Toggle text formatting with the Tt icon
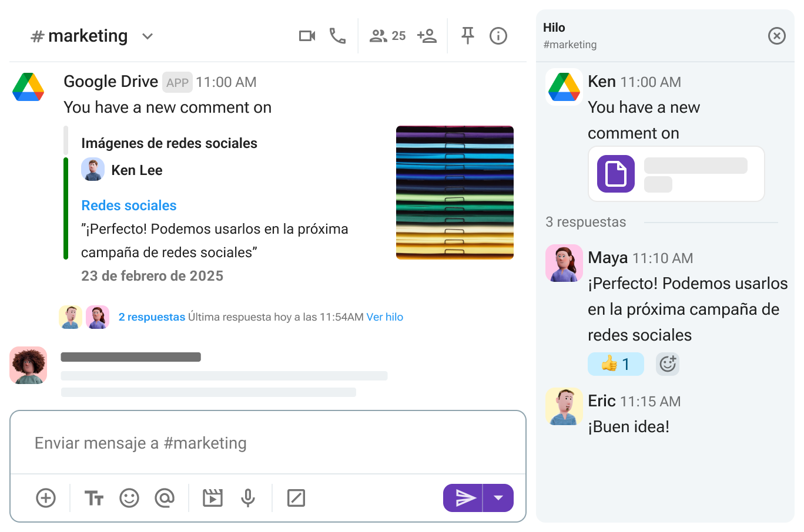 (x=93, y=497)
